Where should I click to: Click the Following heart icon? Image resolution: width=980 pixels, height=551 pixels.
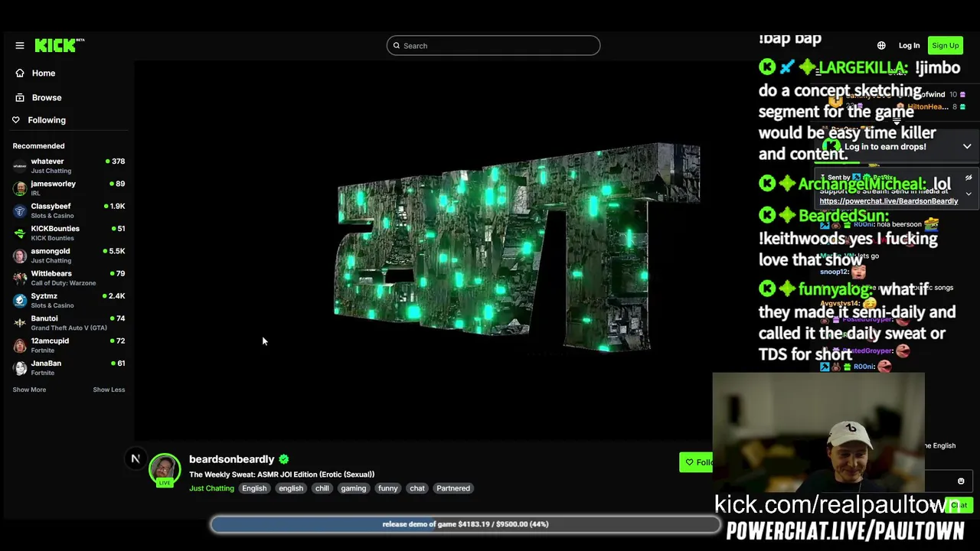point(16,120)
